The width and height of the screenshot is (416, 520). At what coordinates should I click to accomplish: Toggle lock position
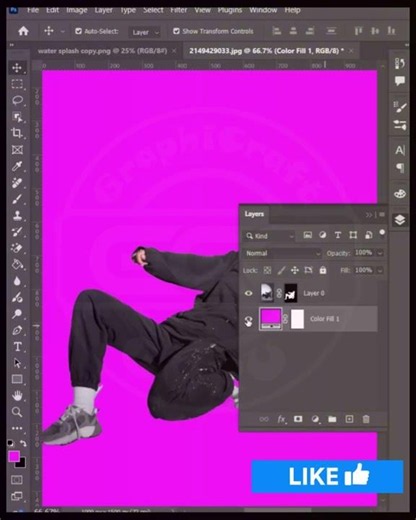pyautogui.click(x=295, y=270)
